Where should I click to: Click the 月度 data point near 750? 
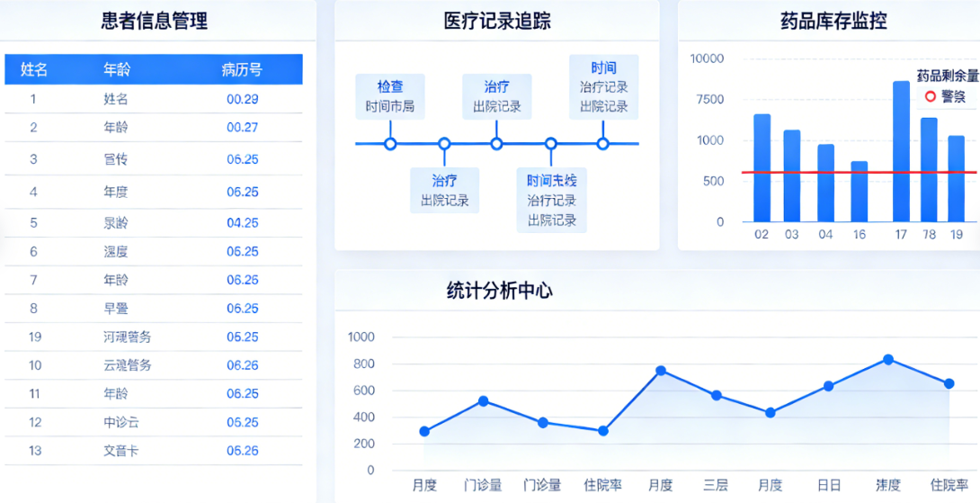coord(660,371)
